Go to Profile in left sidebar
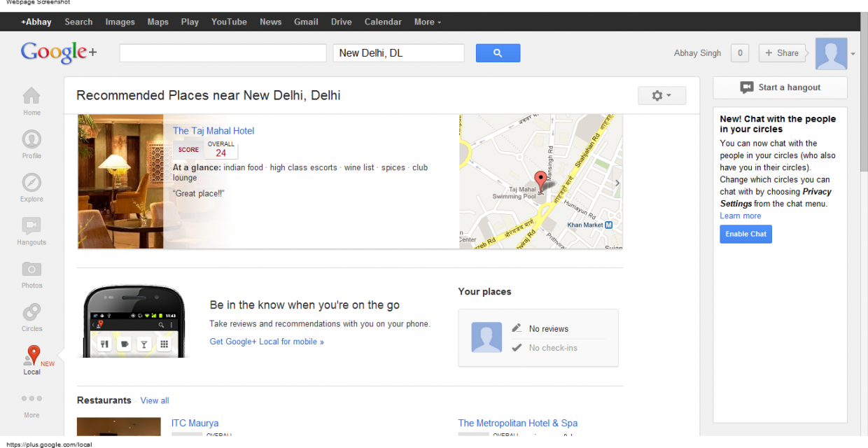This screenshot has width=868, height=448. click(31, 139)
